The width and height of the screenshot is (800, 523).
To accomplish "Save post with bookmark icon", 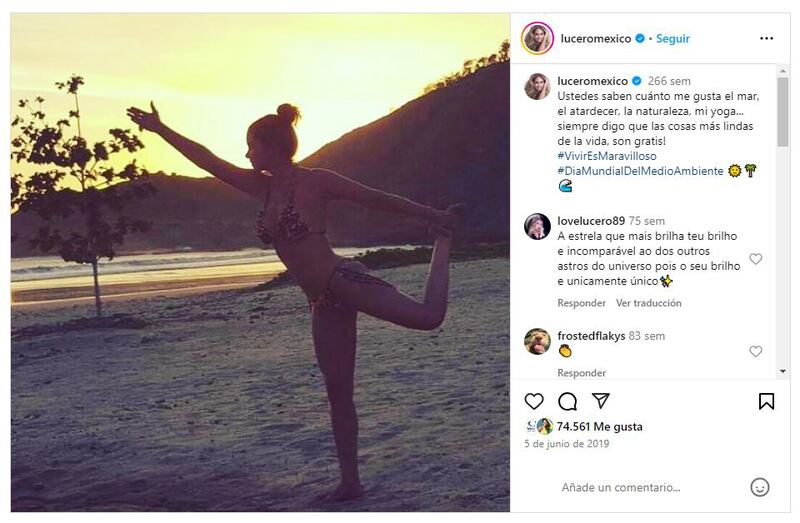I will (766, 401).
